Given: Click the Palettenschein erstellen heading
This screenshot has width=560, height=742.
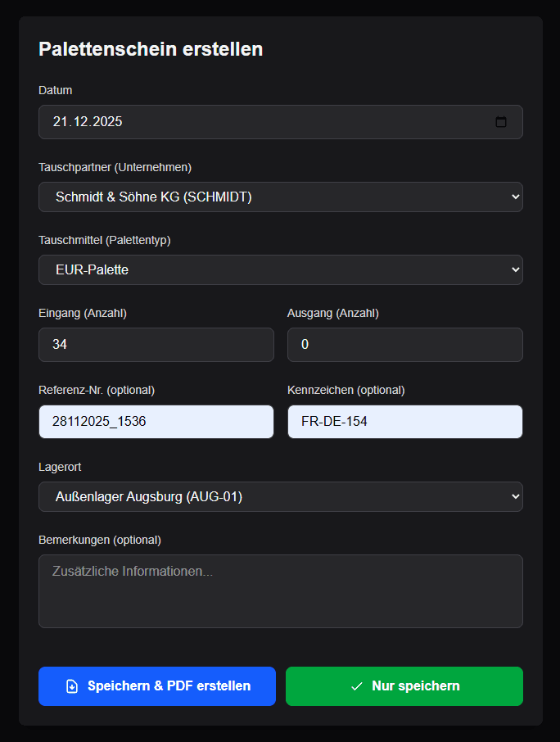Looking at the screenshot, I should click(151, 49).
